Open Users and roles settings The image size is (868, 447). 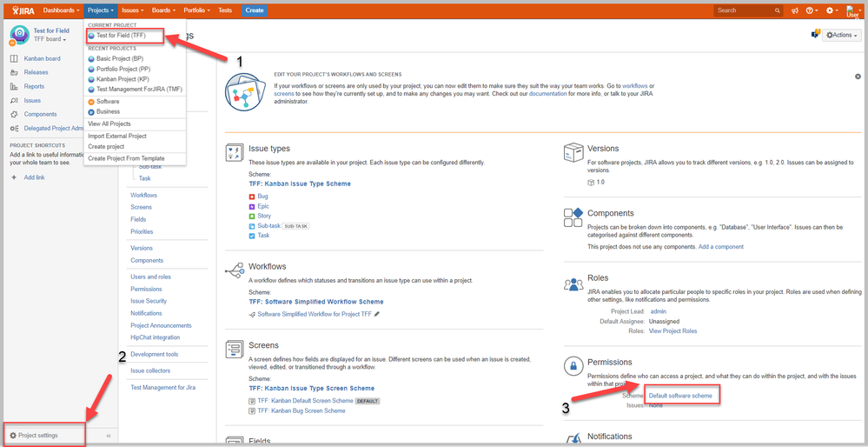point(150,277)
